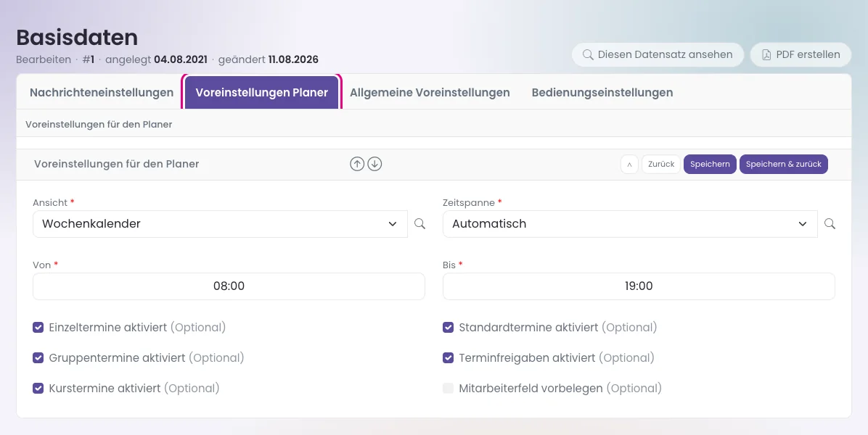Click Diesen Datensatz ansehen button
The height and width of the screenshot is (435, 868).
[x=658, y=54]
